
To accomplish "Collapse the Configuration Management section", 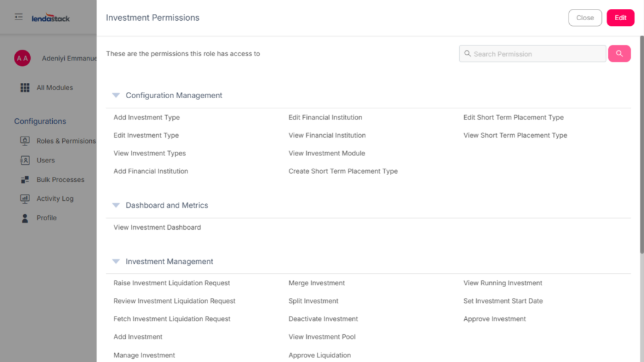I will tap(116, 96).
